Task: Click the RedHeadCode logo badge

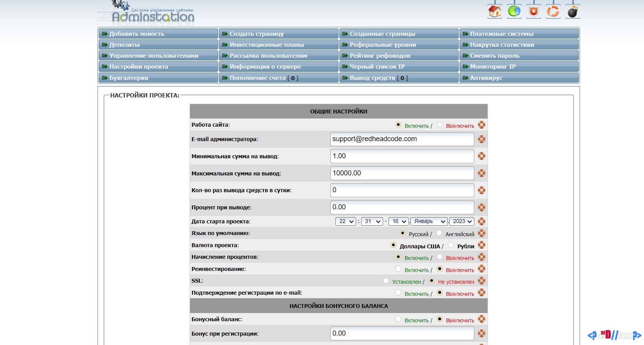Action: [615, 335]
